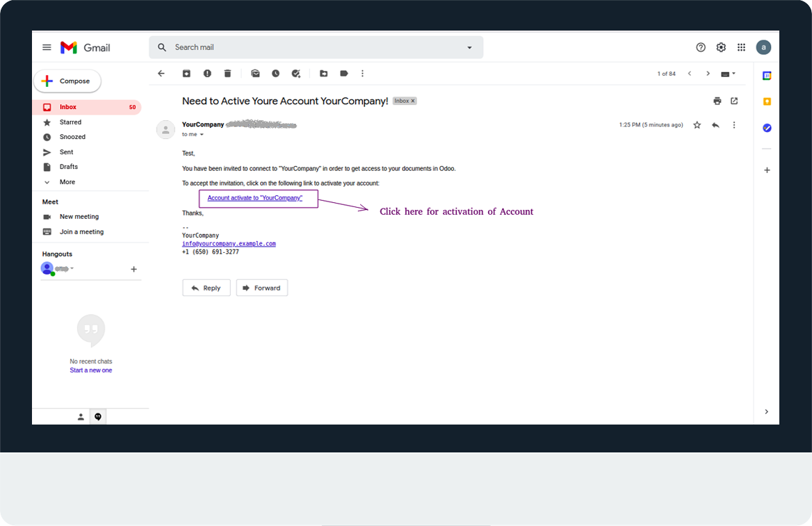
Task: Click the search magnifier icon
Action: [162, 47]
